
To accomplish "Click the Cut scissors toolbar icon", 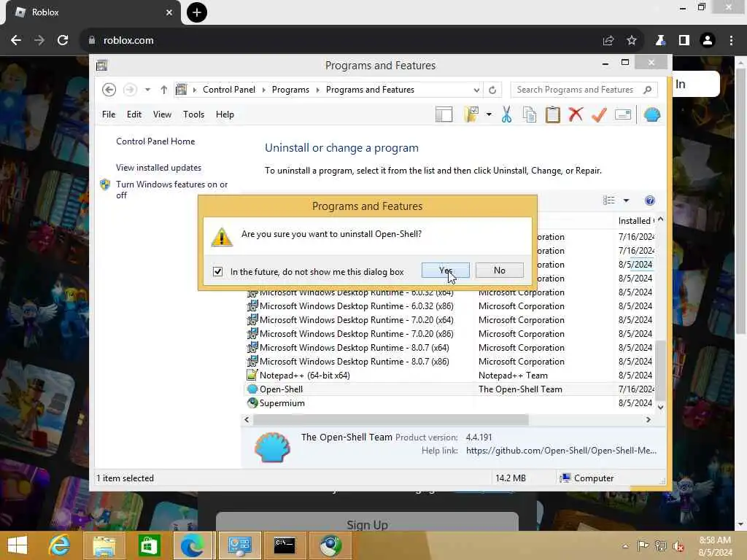I will (x=506, y=114).
